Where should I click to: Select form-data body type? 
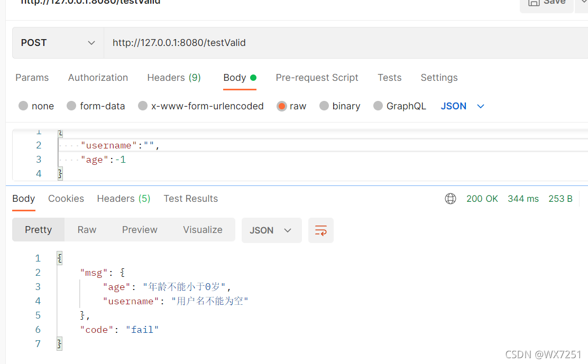click(71, 106)
